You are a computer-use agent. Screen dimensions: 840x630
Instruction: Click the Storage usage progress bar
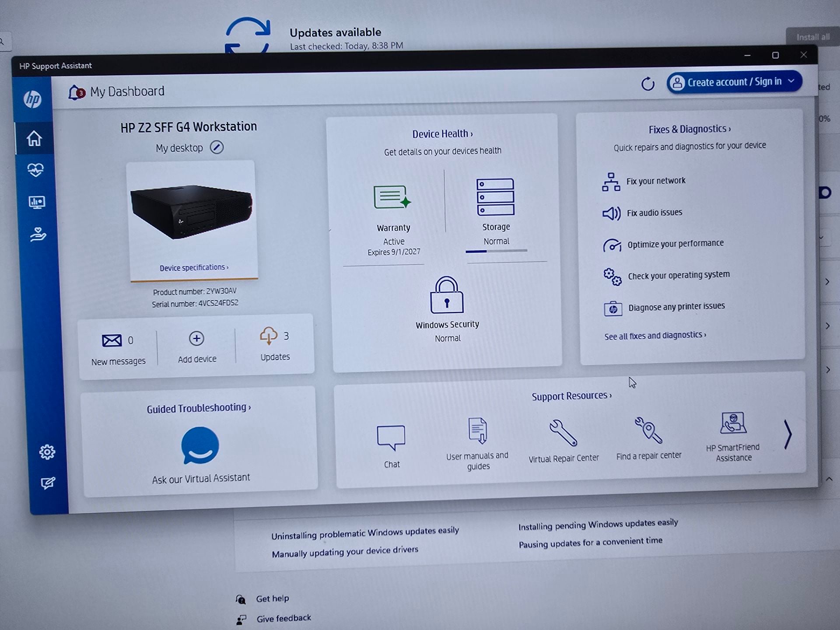(496, 251)
